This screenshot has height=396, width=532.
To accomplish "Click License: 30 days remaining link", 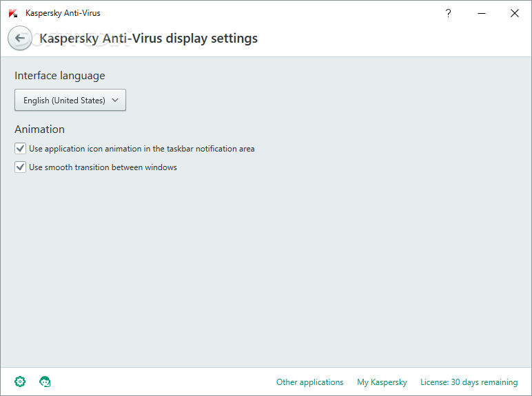I will pyautogui.click(x=469, y=382).
